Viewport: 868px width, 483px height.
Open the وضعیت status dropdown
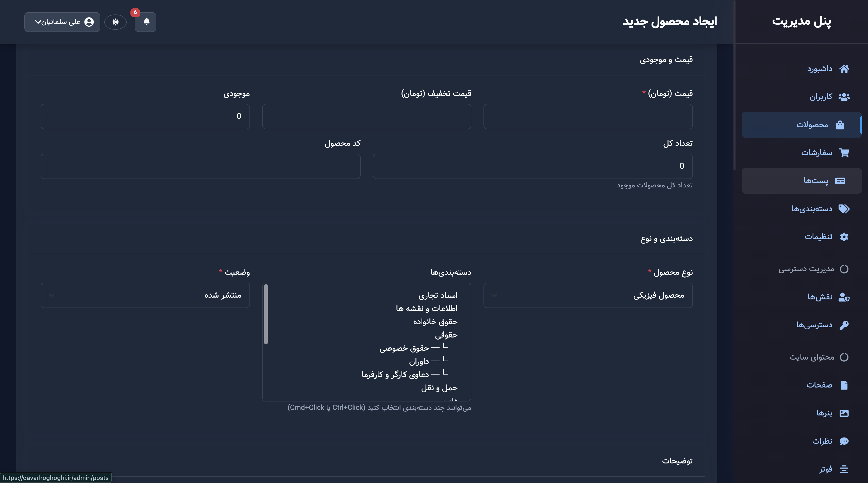[x=145, y=295]
